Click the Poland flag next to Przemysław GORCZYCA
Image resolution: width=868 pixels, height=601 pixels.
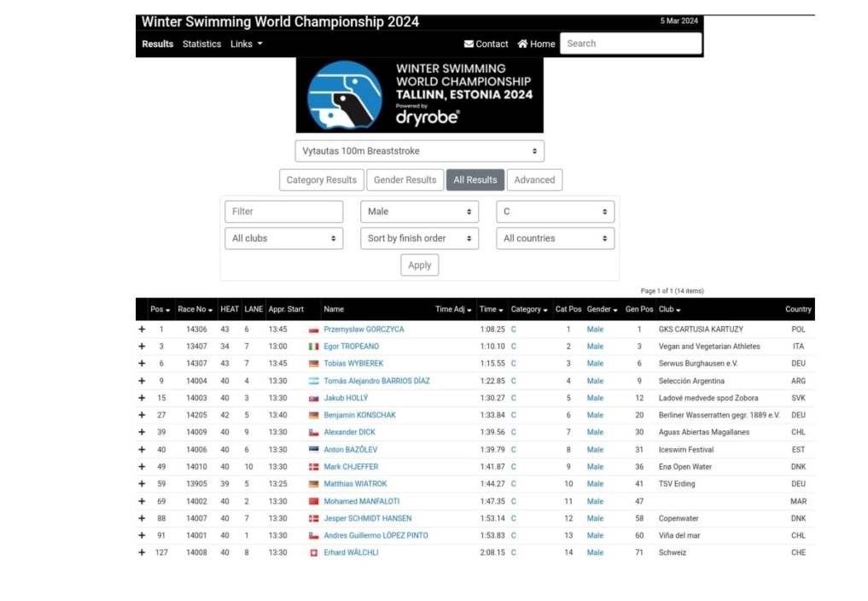(313, 330)
